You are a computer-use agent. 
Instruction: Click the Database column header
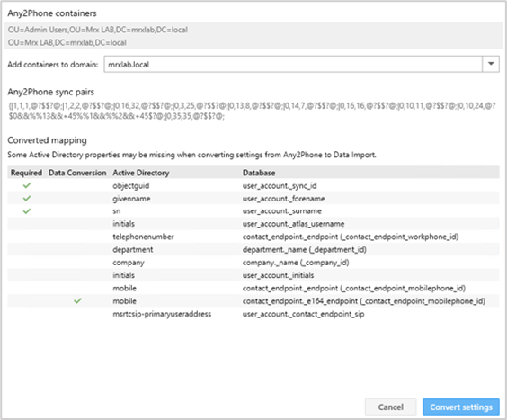259,173
